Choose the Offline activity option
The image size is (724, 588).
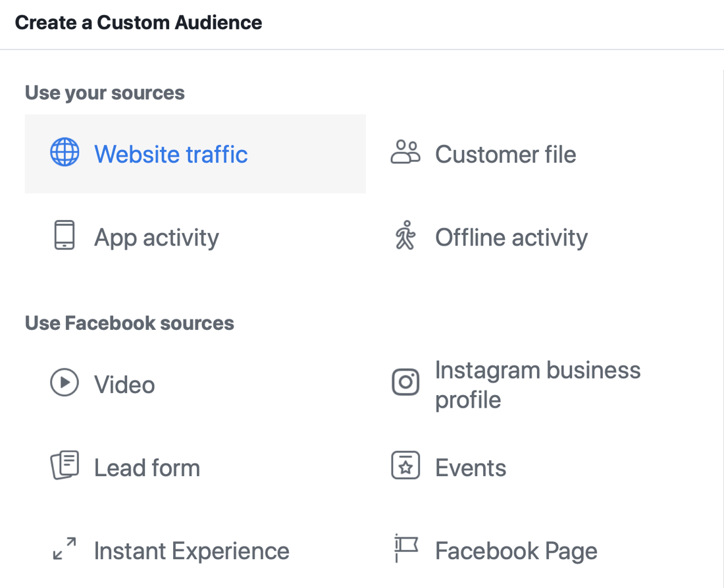(511, 238)
